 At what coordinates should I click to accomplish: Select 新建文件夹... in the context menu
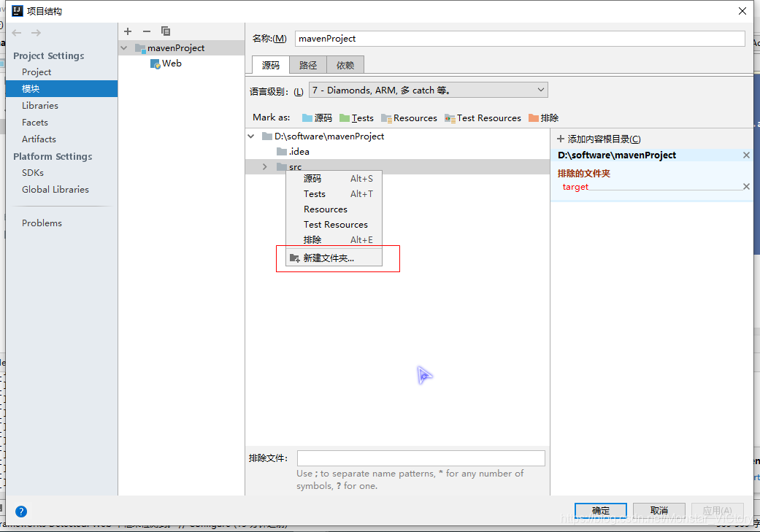[334, 258]
